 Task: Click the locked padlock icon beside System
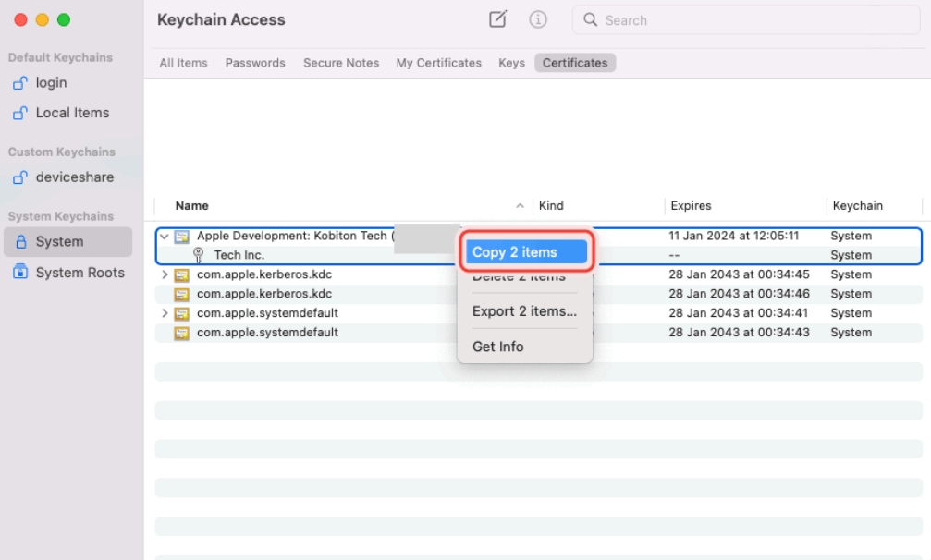tap(20, 241)
